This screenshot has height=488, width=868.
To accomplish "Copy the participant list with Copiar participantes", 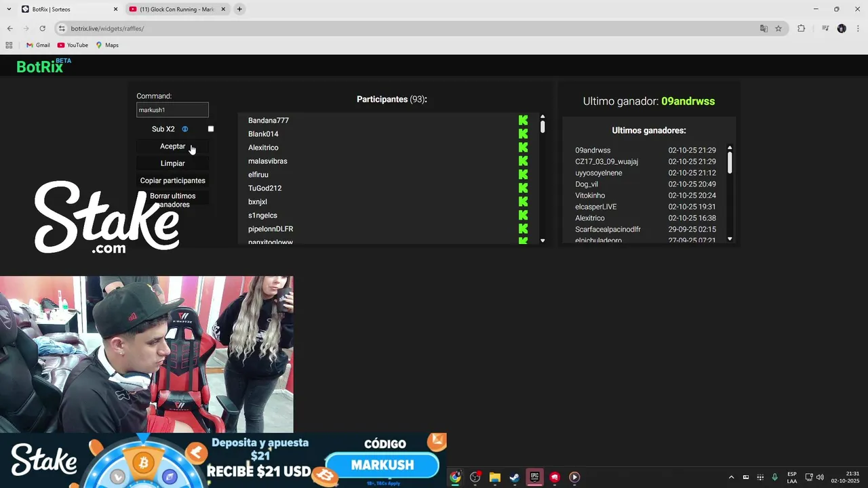I will coord(172,180).
